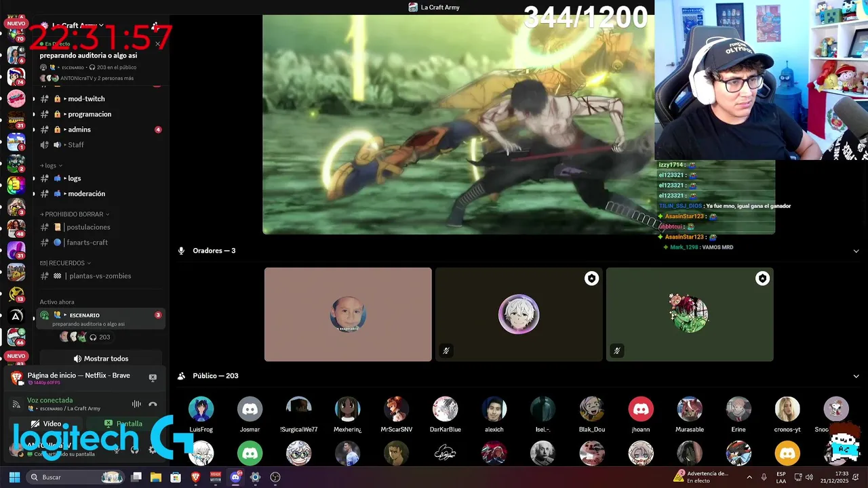Viewport: 868px width, 488px height.
Task: Toggle headphones deafen in the user panel
Action: click(x=134, y=449)
